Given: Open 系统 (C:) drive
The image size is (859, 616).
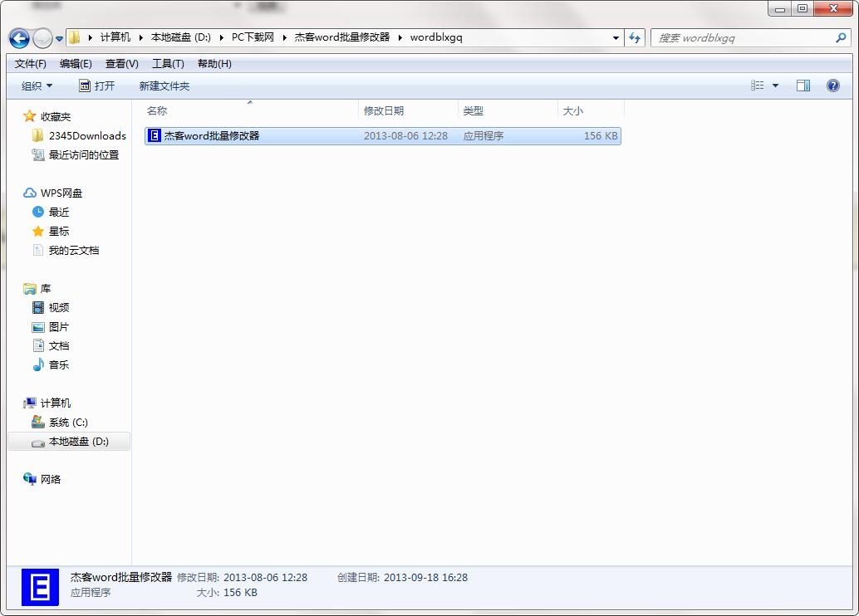Looking at the screenshot, I should point(68,423).
